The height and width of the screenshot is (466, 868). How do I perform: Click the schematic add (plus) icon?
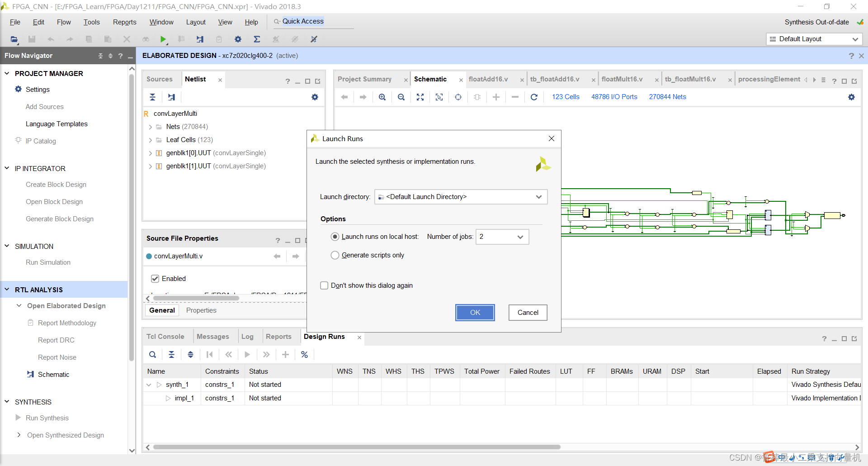(x=496, y=97)
